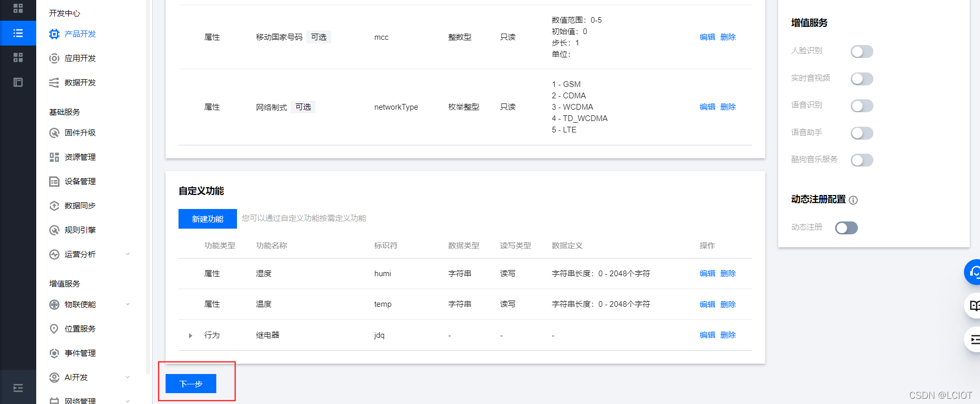Expand the 物联使能 submenu chevron
Viewport: 980px width, 404px height.
(128, 304)
